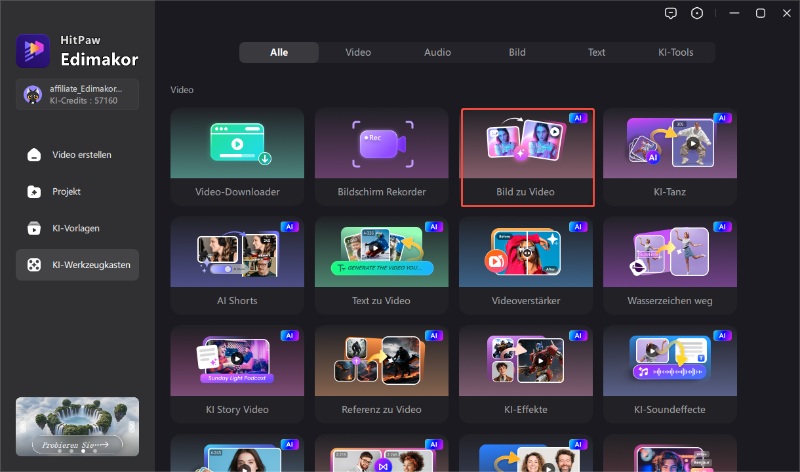This screenshot has width=800, height=472.
Task: Click the KI-Werkzeugkasten toolbox icon
Action: click(34, 265)
